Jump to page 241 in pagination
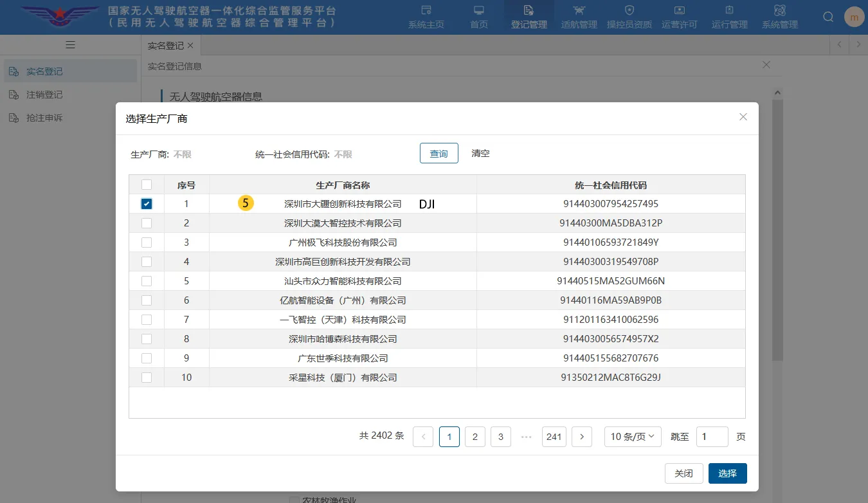Image resolution: width=868 pixels, height=503 pixels. 554,436
